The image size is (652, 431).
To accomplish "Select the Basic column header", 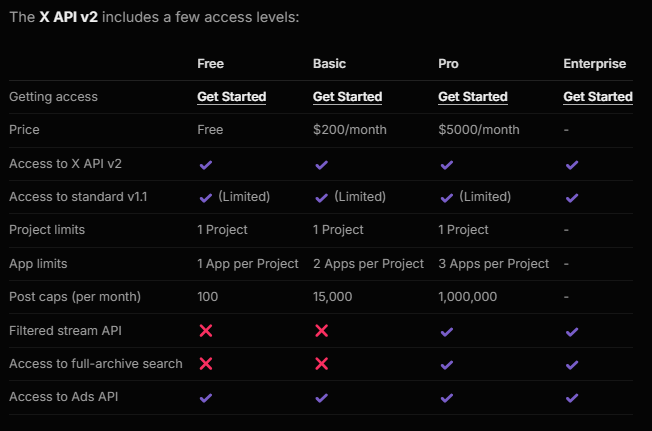I will pyautogui.click(x=329, y=64).
